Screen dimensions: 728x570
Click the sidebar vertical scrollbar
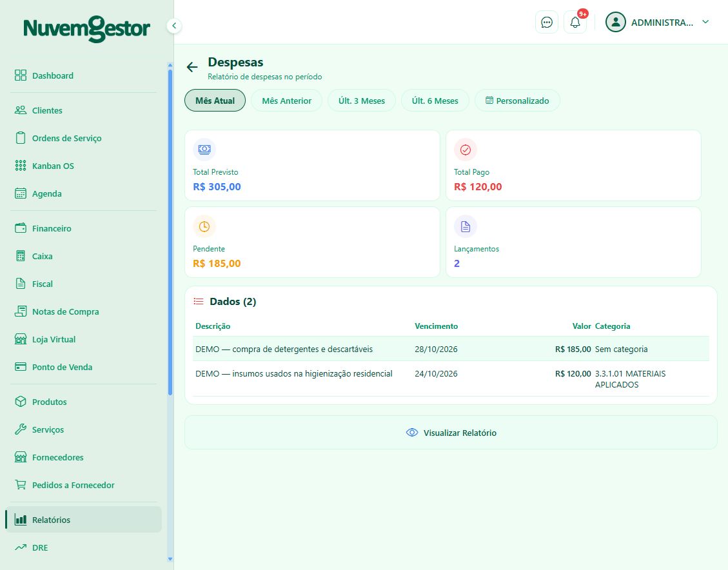tap(170, 232)
